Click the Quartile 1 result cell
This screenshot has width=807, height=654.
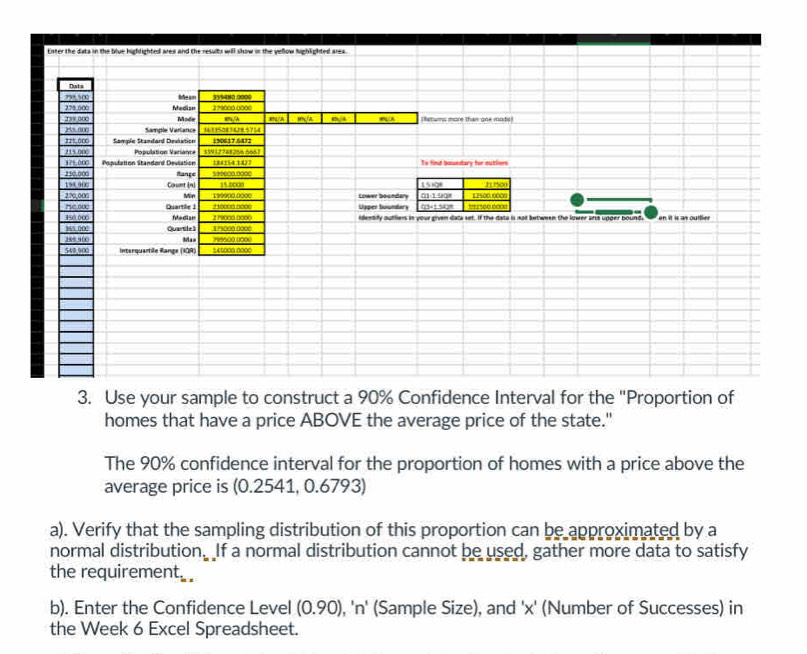[230, 207]
